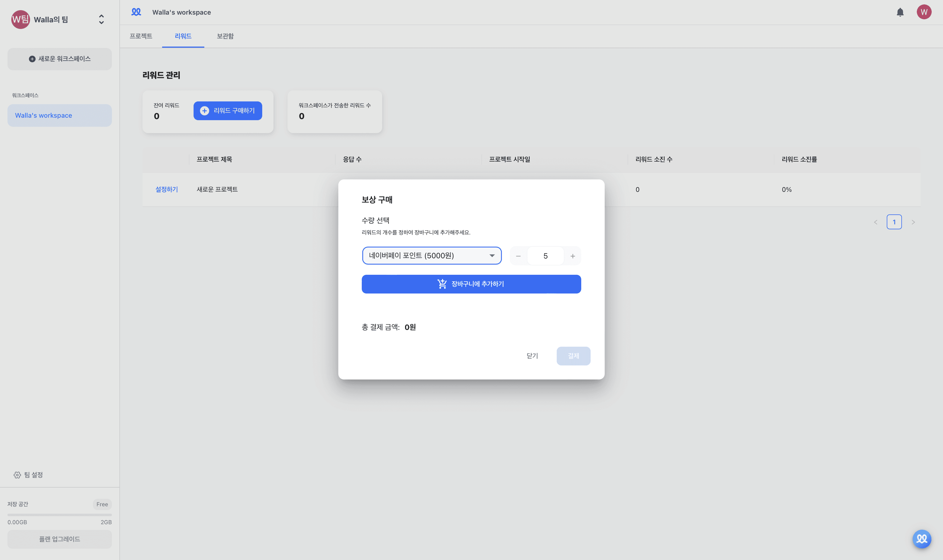Decrease quantity with minus button
The width and height of the screenshot is (943, 560).
[x=518, y=256]
